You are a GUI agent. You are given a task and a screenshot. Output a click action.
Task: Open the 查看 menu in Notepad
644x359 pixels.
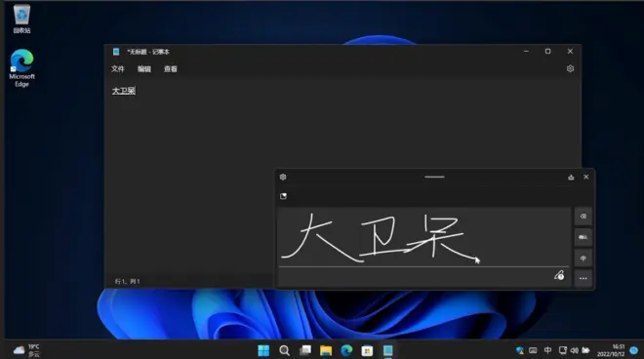point(171,69)
